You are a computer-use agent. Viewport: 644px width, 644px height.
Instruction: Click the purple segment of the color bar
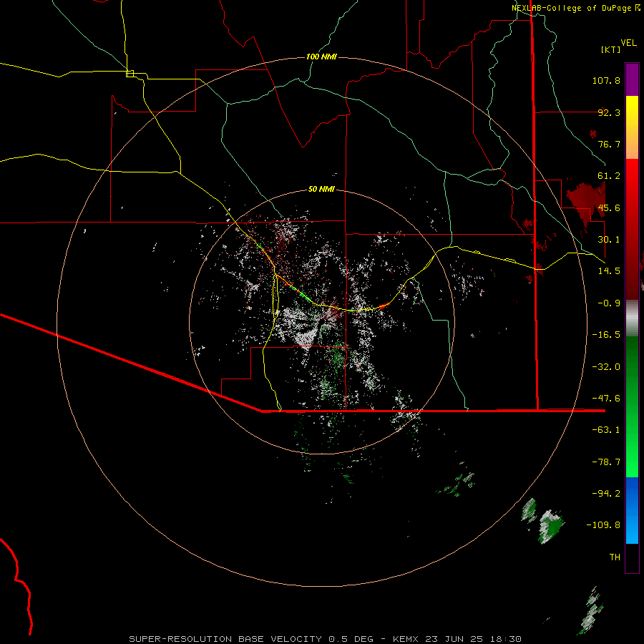coord(632,79)
